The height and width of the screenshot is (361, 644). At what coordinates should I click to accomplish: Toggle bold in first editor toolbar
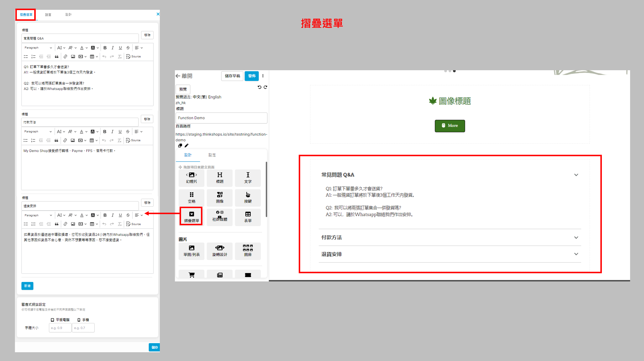coord(105,48)
